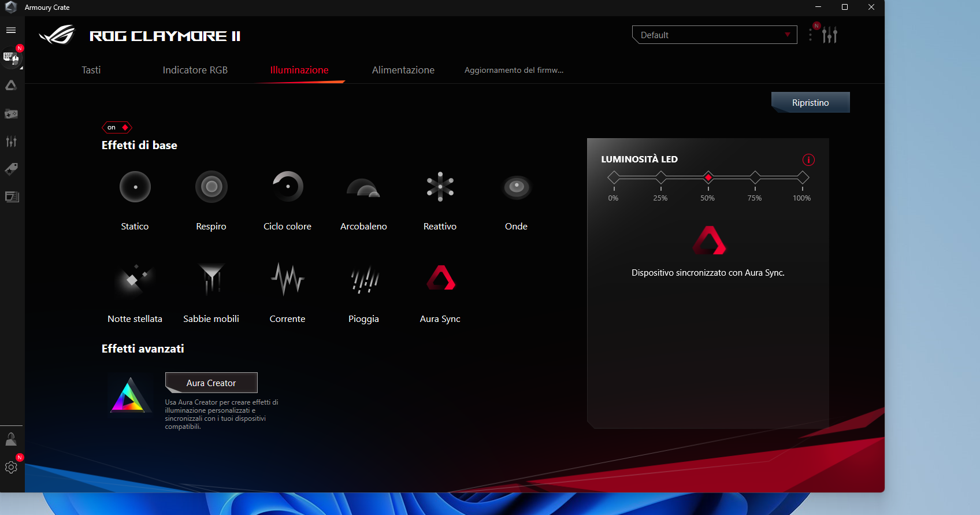Select the Corrente effect icon

pyautogui.click(x=288, y=279)
